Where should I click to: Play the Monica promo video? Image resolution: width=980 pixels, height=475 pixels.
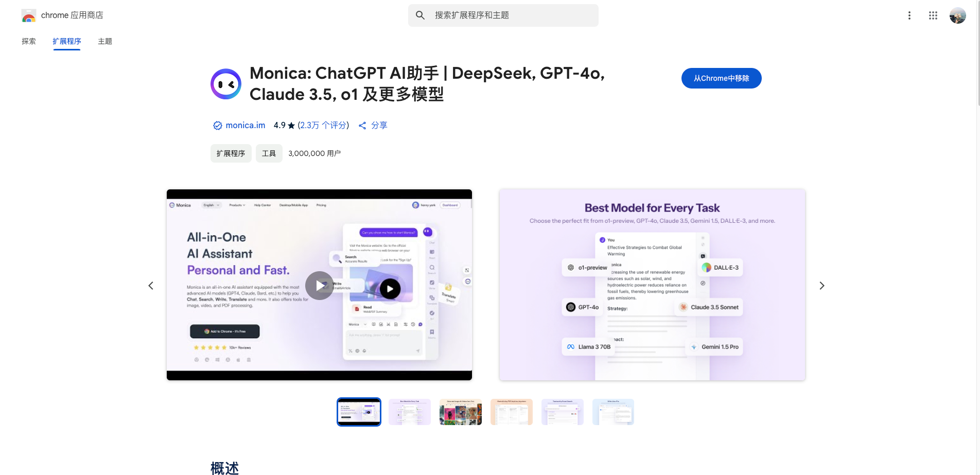click(319, 286)
